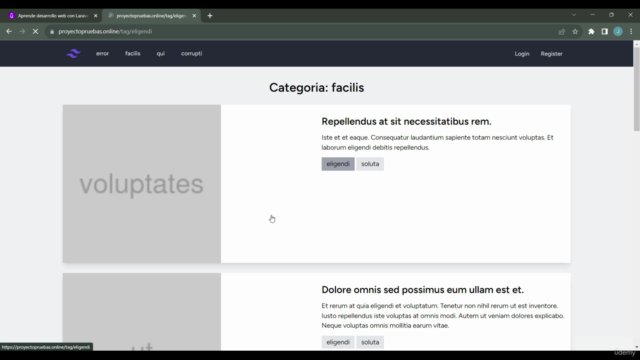Open post Repellendus at sit necessitatibus rem
Image resolution: width=640 pixels, height=360 pixels.
406,121
